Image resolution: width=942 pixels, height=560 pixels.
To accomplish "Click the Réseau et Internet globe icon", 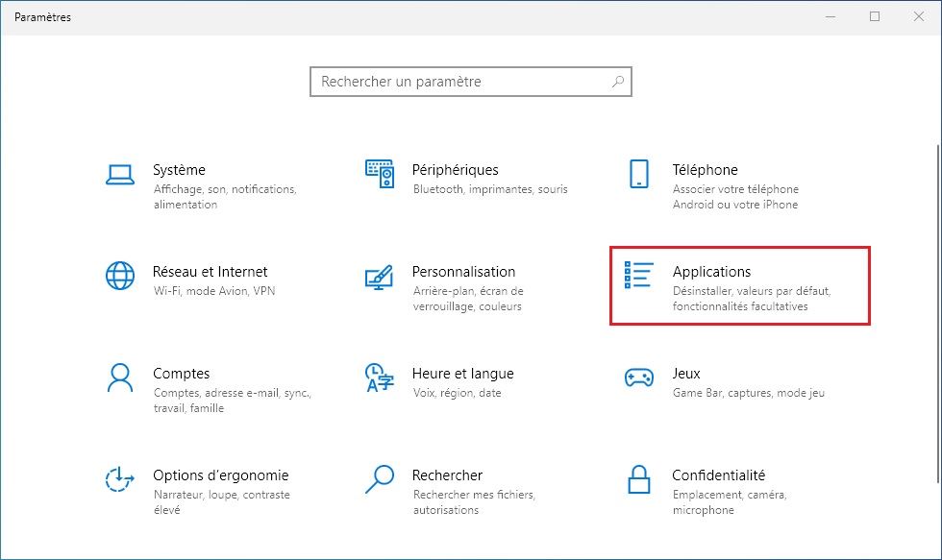I will coord(119,276).
